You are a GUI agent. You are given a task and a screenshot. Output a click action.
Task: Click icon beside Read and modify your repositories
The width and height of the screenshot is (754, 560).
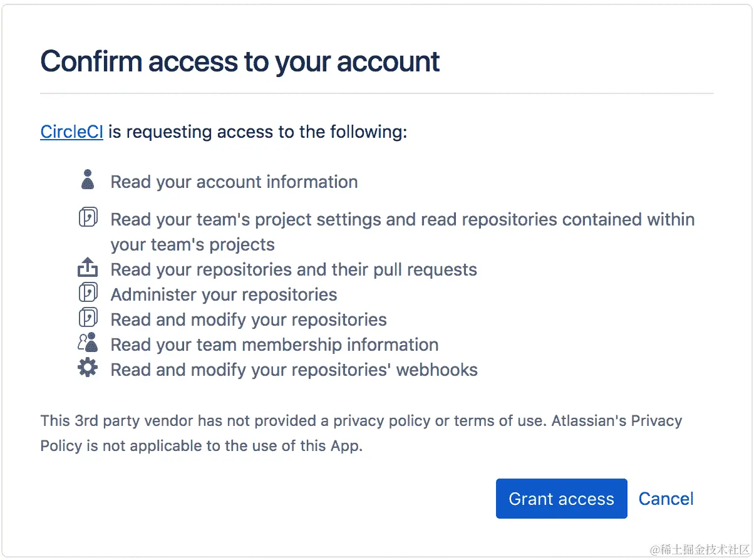tap(88, 318)
